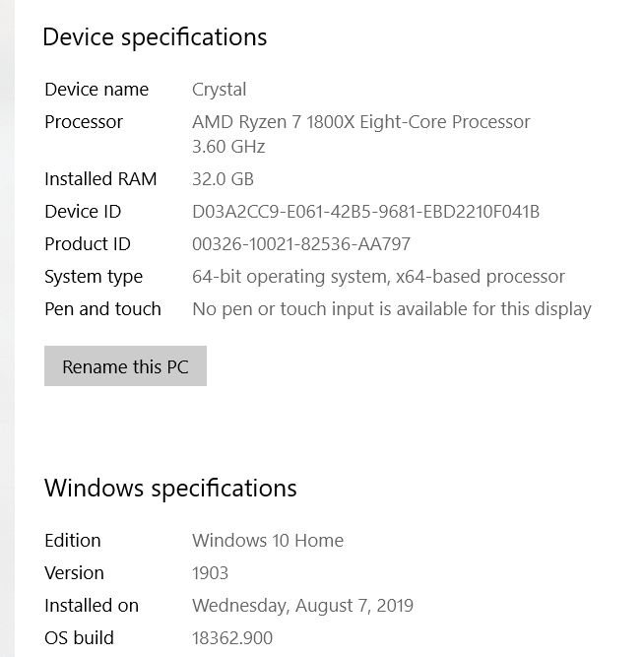Click the 3.60 GHz processor speed text
Screen dimensions: 644x657
click(x=228, y=147)
